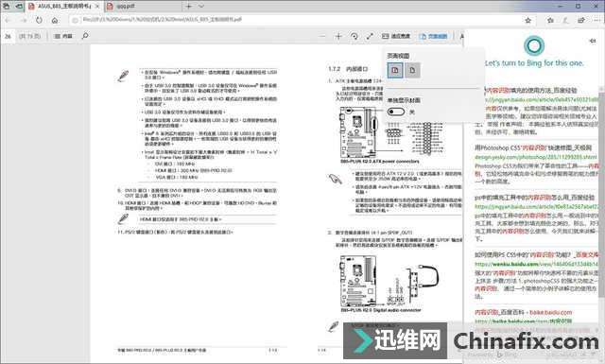Open the Photoshop CS5 content-aware result link

533,147
